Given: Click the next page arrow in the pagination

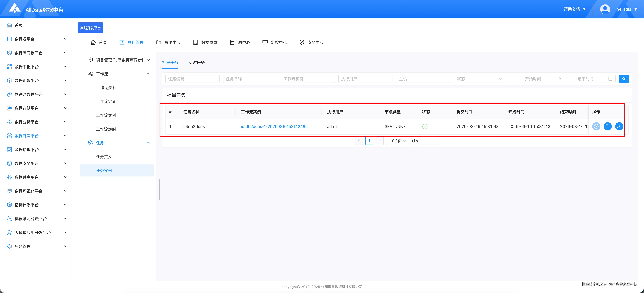Looking at the screenshot, I should (379, 141).
